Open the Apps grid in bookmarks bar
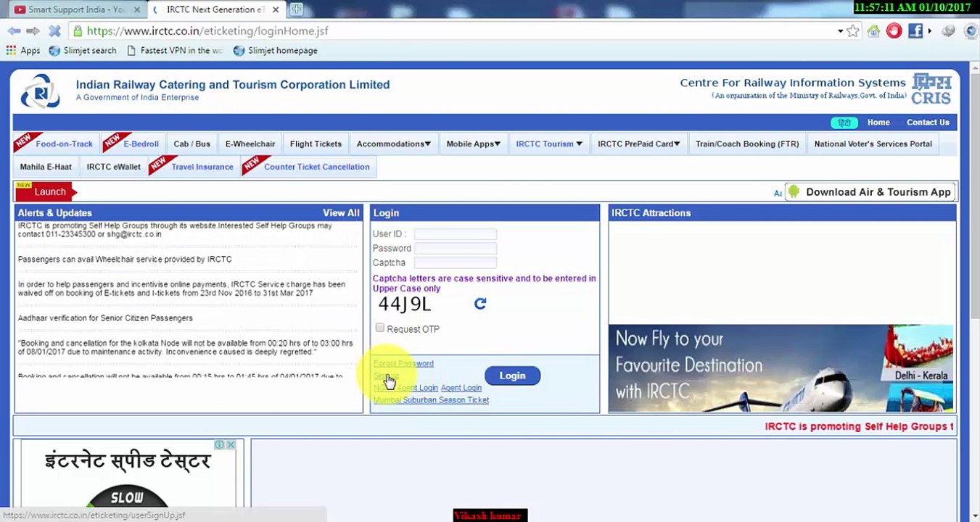Screen dimensions: 980x522 23,51
